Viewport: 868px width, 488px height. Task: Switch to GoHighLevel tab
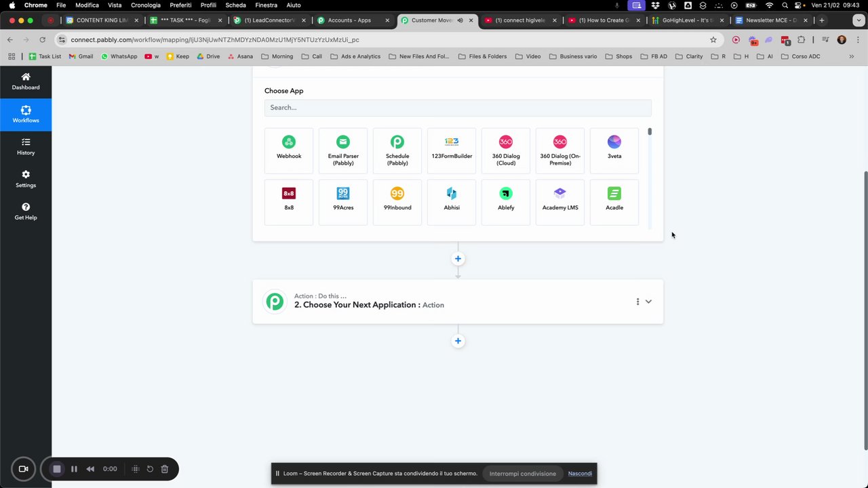coord(688,20)
